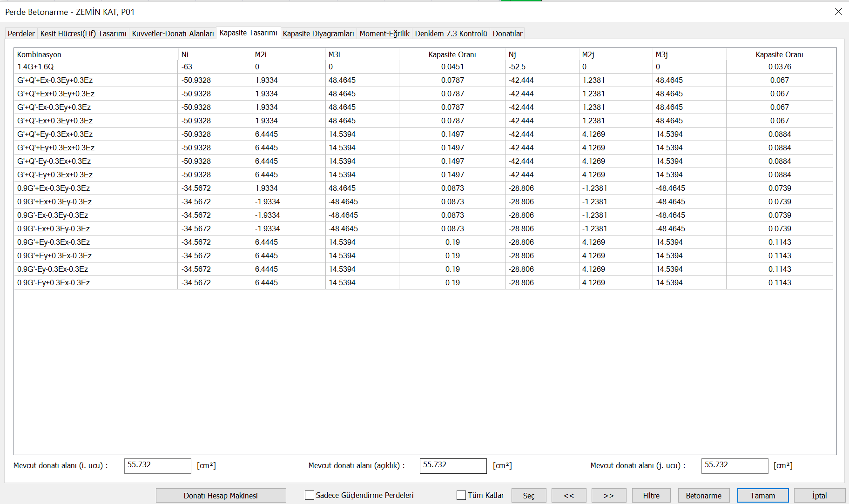Enable Sadece Güçlendirme Perdeleri checkbox
Viewport: 849px width, 504px height.
(310, 495)
